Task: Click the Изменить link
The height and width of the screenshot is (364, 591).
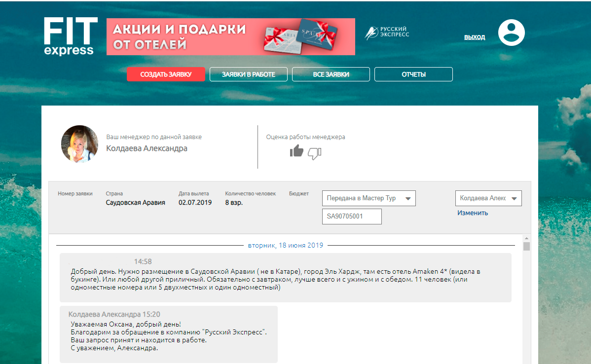Action: point(473,213)
